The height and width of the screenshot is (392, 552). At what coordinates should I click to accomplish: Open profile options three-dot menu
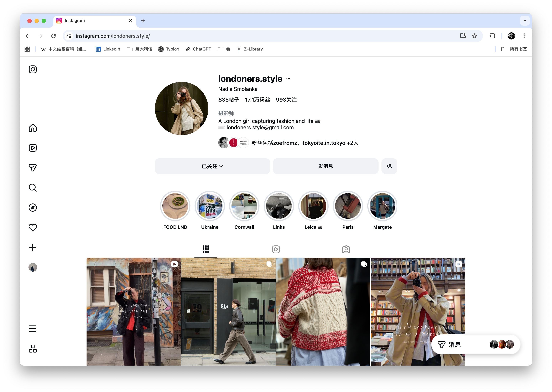(288, 79)
